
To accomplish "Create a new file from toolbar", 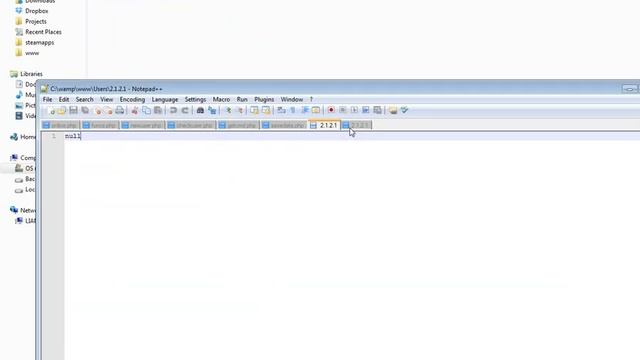I will (51, 110).
